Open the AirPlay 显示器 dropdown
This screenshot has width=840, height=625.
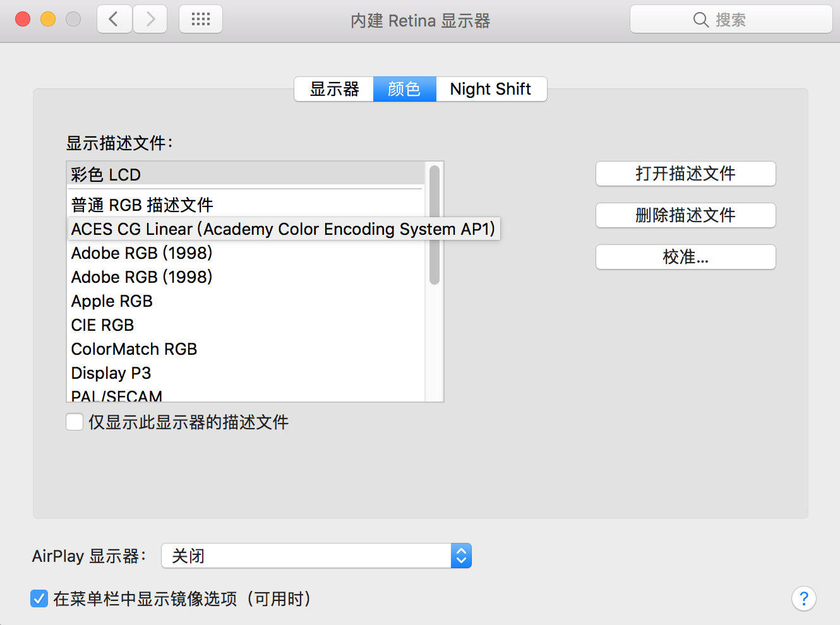(316, 556)
